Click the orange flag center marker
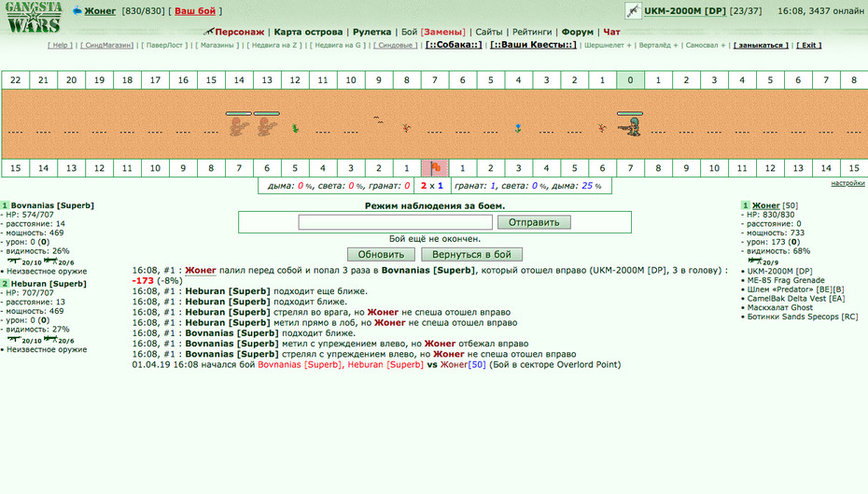 pyautogui.click(x=435, y=168)
